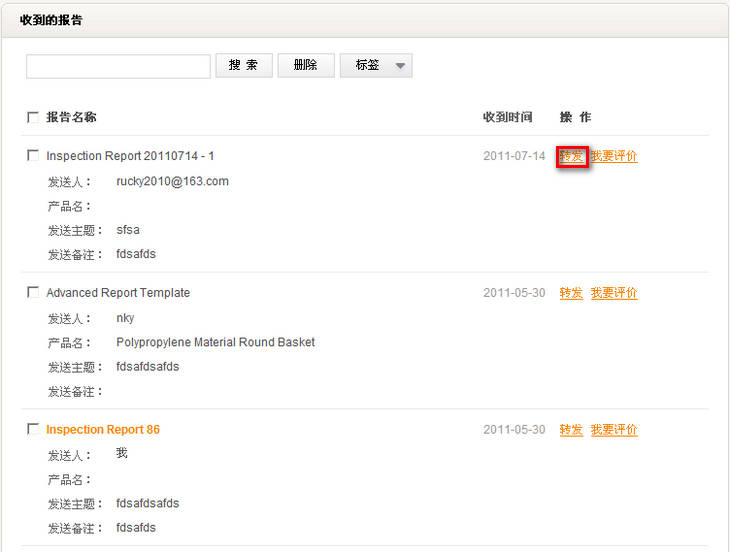Open Inspection Report 20110714 - 1
Image resolution: width=730 pixels, height=552 pixels.
point(130,156)
